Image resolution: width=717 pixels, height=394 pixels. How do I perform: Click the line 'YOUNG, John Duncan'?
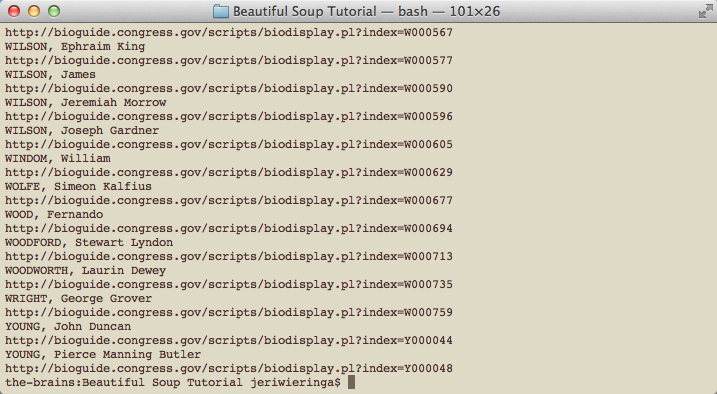[68, 326]
